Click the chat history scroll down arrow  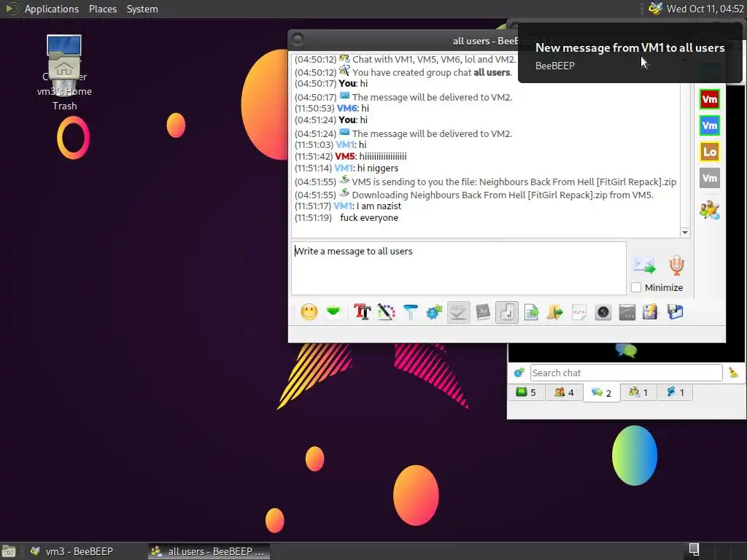[684, 233]
